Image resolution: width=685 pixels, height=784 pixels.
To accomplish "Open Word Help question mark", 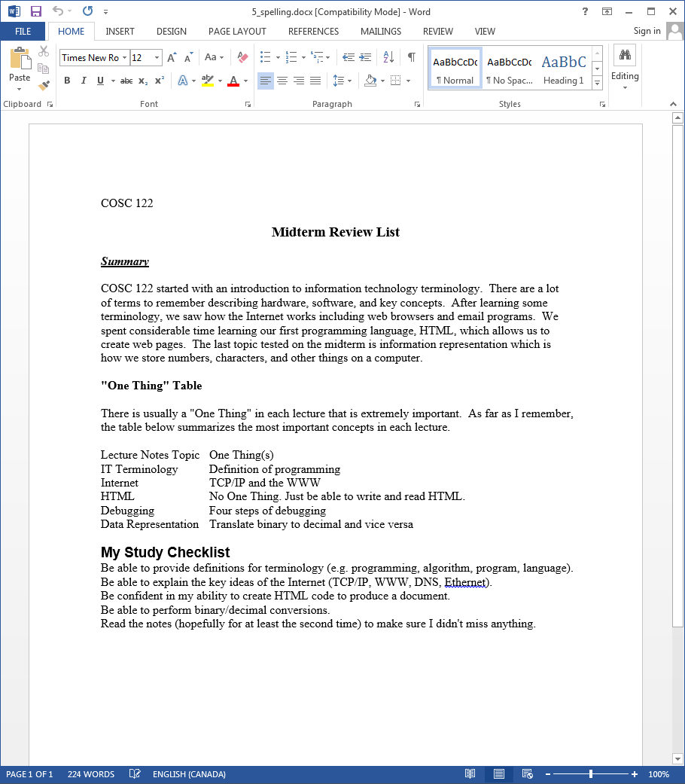I will click(x=585, y=11).
